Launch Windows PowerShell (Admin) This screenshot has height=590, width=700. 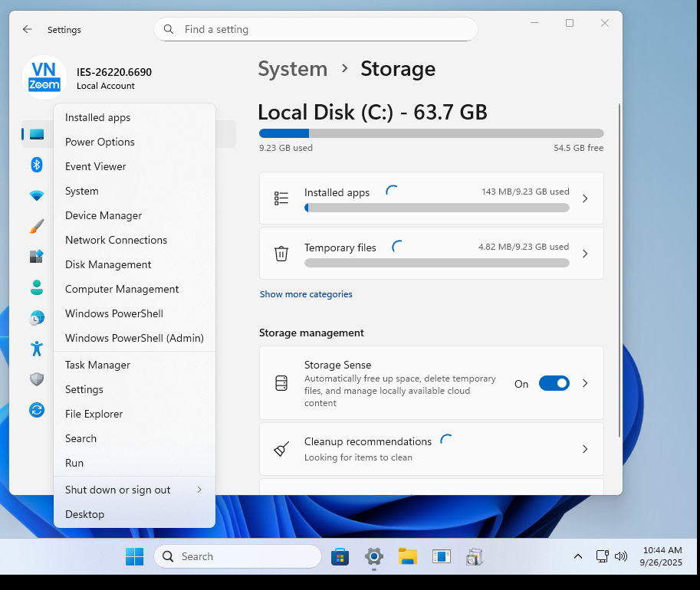click(134, 338)
